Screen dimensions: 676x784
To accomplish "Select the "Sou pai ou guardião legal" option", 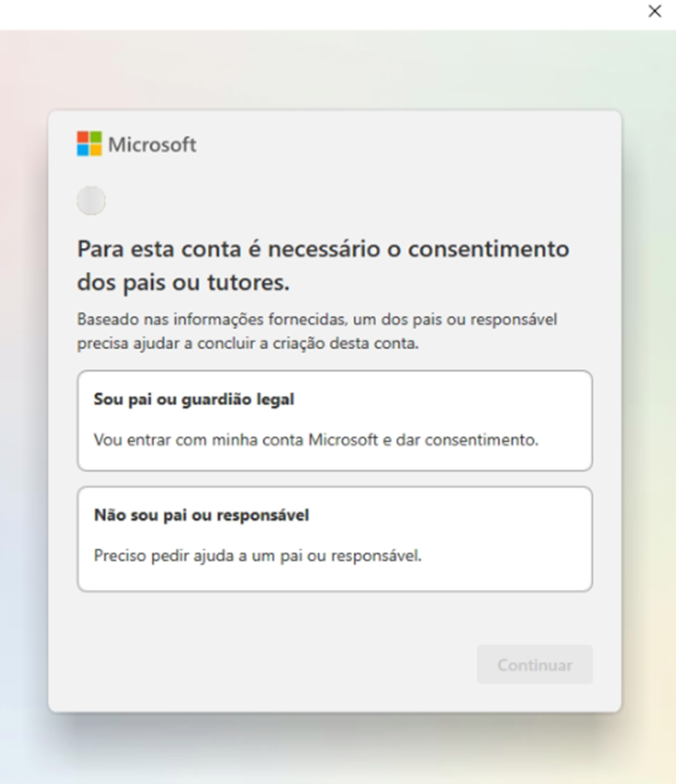I will (335, 421).
